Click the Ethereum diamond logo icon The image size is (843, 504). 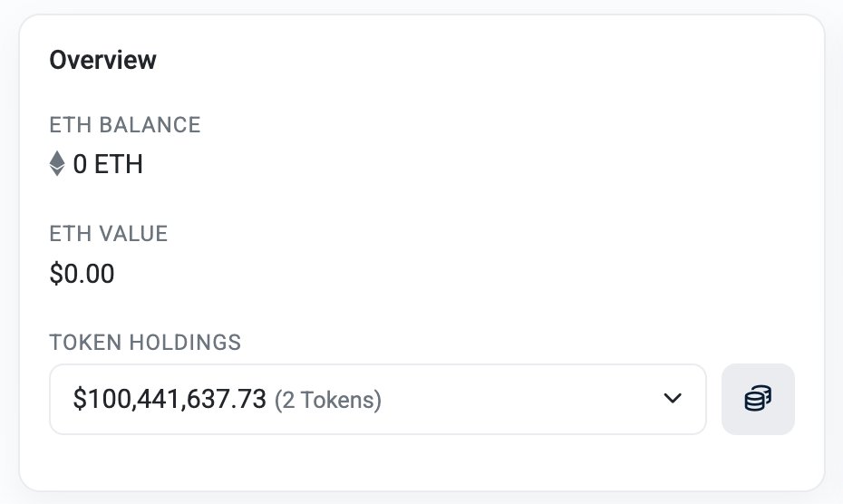[x=58, y=164]
